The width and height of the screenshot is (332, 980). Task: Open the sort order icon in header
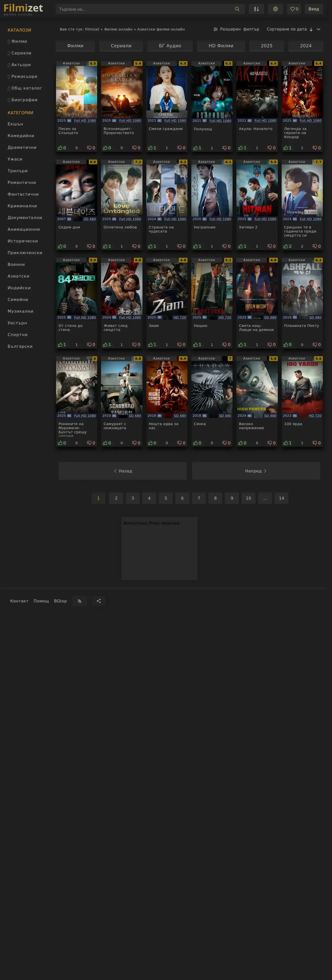[x=256, y=9]
